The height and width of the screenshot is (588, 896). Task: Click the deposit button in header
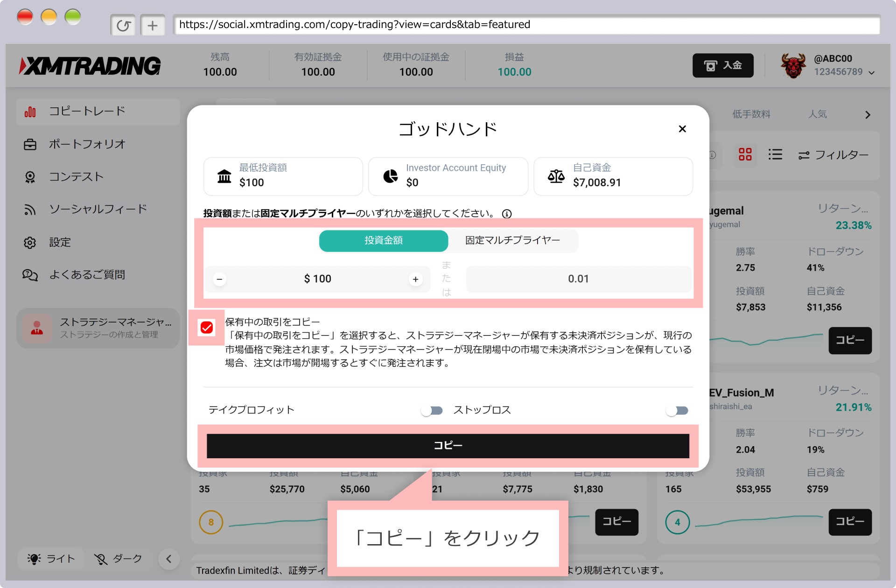pos(722,65)
